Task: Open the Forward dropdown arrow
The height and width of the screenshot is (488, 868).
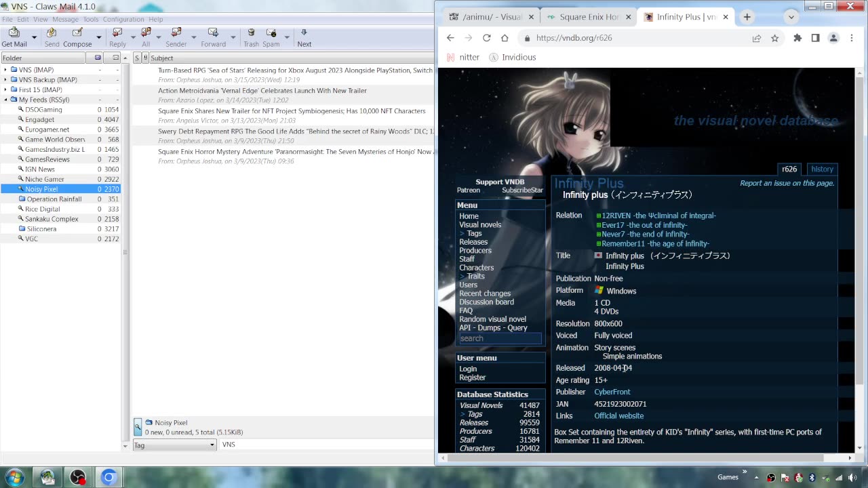Action: [x=233, y=38]
